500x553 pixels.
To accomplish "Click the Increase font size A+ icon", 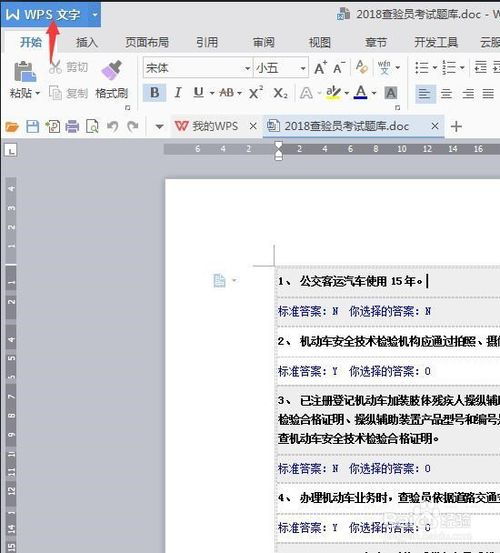I will pyautogui.click(x=320, y=68).
